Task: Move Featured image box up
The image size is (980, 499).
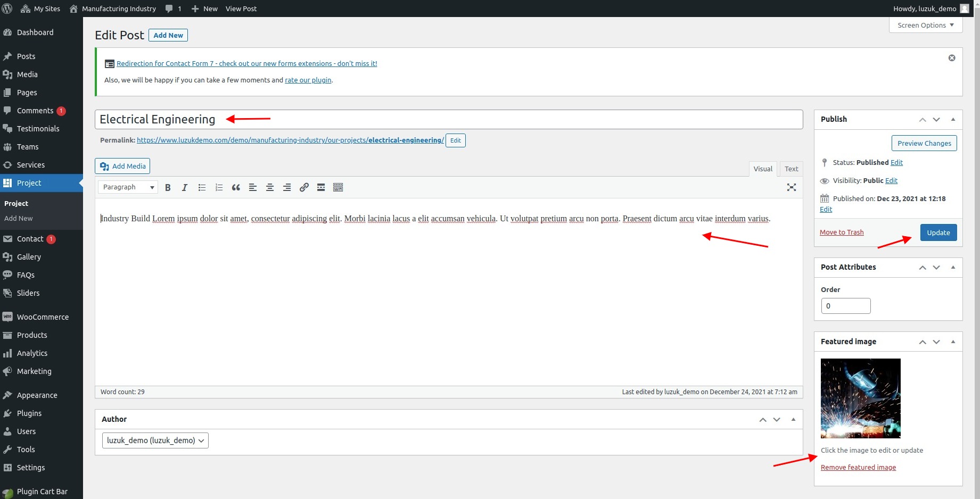Action: point(923,342)
